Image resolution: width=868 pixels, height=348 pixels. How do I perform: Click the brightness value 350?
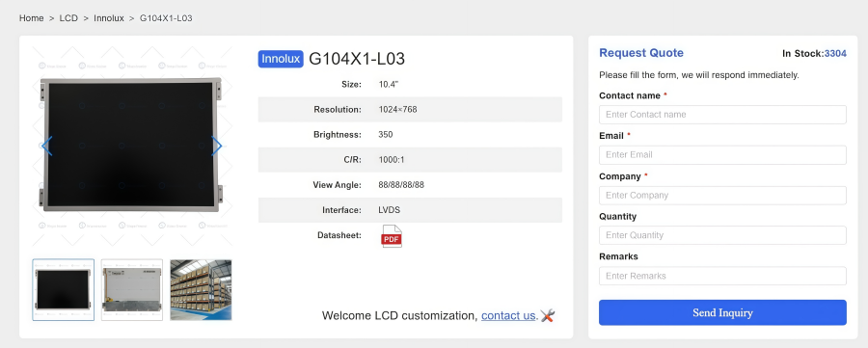coord(385,134)
